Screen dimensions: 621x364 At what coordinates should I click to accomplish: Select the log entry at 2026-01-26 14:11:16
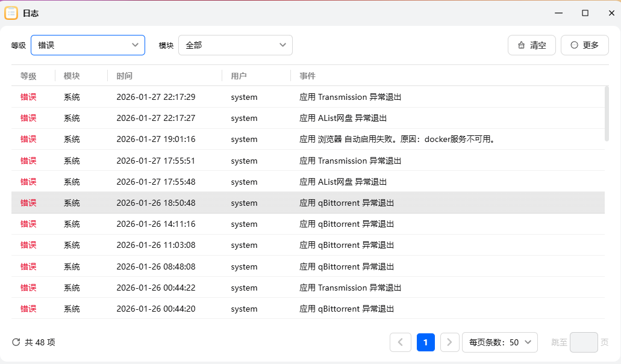coord(308,224)
